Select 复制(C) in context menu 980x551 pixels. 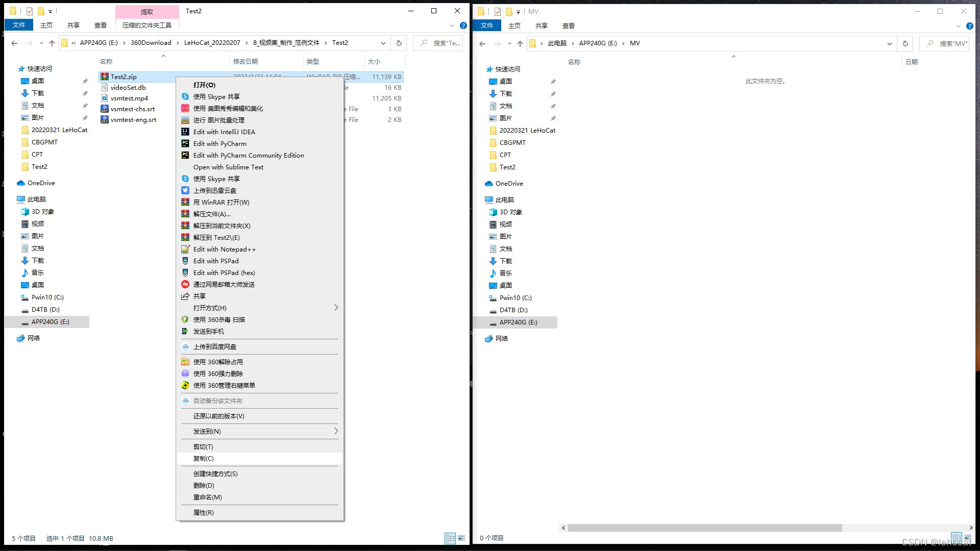coord(204,459)
